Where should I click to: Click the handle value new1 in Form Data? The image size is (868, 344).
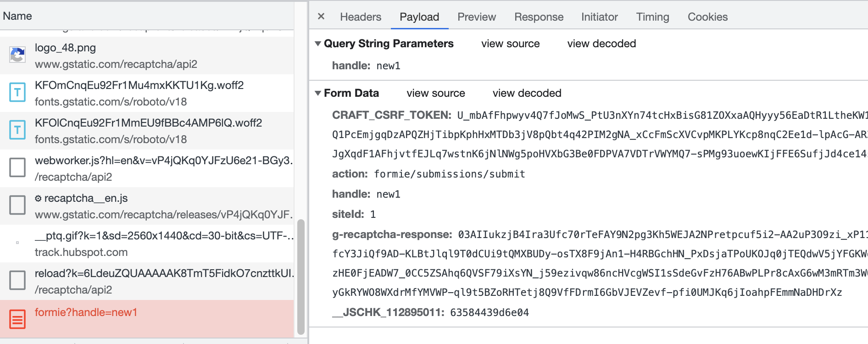click(x=389, y=194)
